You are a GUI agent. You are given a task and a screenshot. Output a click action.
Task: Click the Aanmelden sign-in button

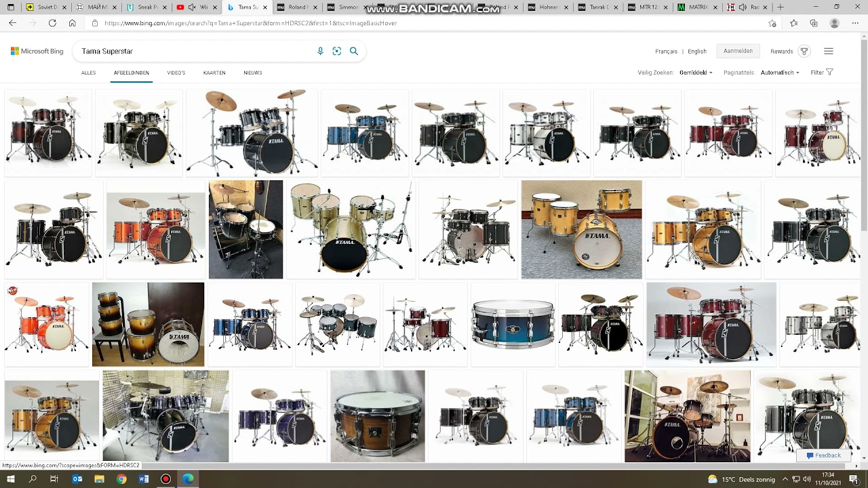point(738,51)
